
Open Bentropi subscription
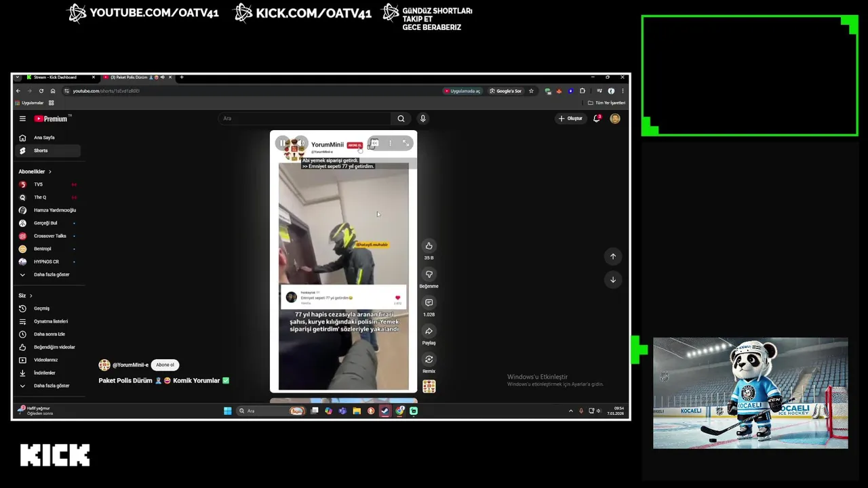[x=48, y=249]
